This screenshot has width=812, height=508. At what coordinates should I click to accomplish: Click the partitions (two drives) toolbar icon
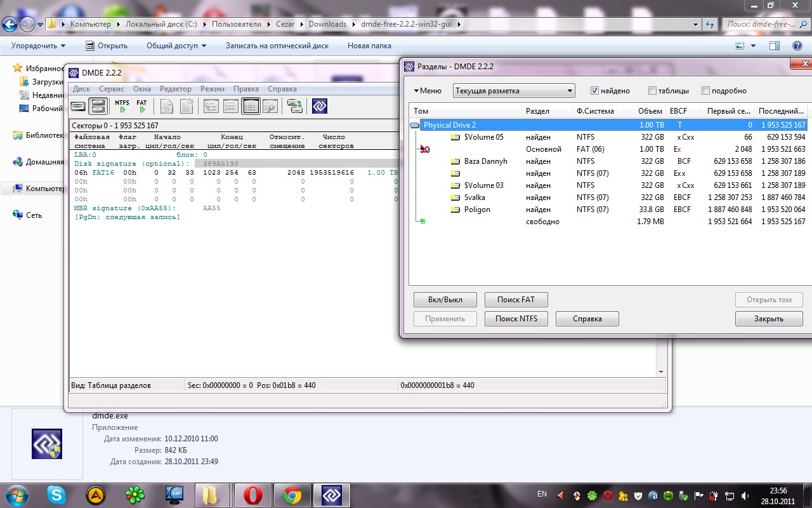[x=97, y=106]
